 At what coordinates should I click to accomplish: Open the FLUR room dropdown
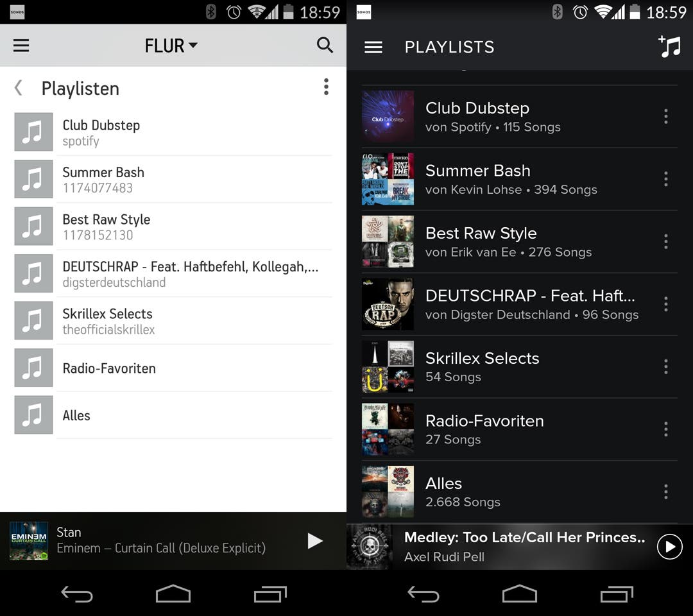pyautogui.click(x=171, y=46)
